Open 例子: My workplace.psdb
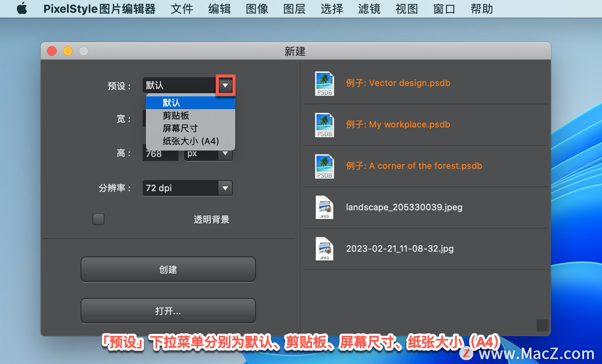The width and height of the screenshot is (602, 364). (x=398, y=124)
